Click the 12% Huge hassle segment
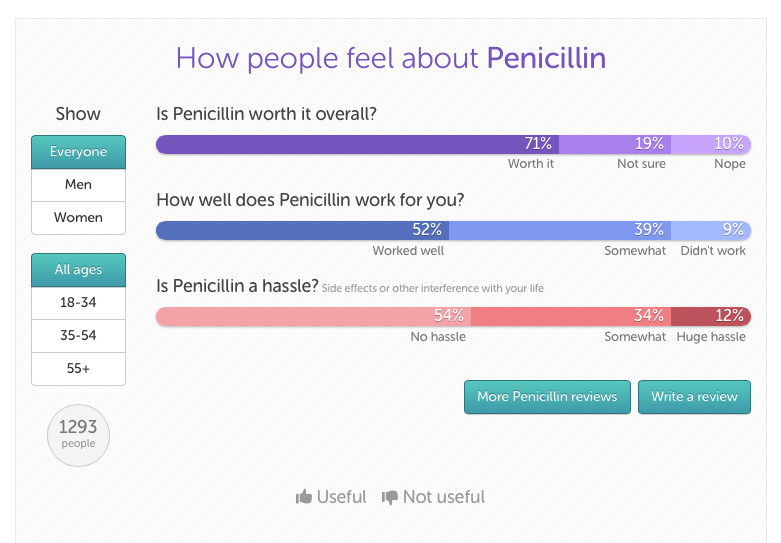The width and height of the screenshot is (781, 543). click(x=711, y=317)
